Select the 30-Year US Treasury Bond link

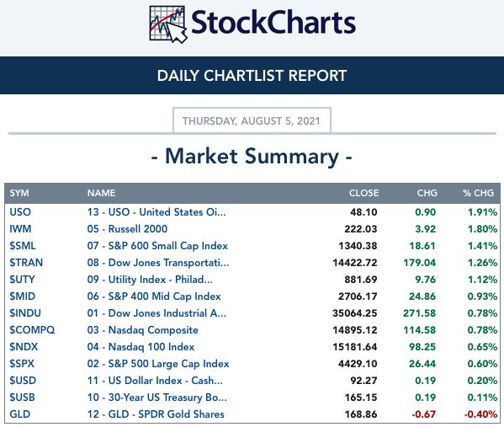[x=157, y=397]
